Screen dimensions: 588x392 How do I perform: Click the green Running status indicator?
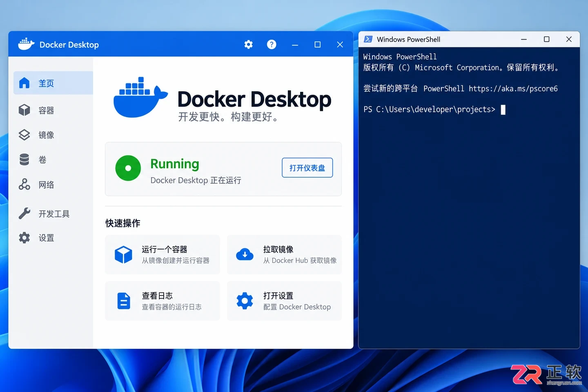[x=128, y=168]
